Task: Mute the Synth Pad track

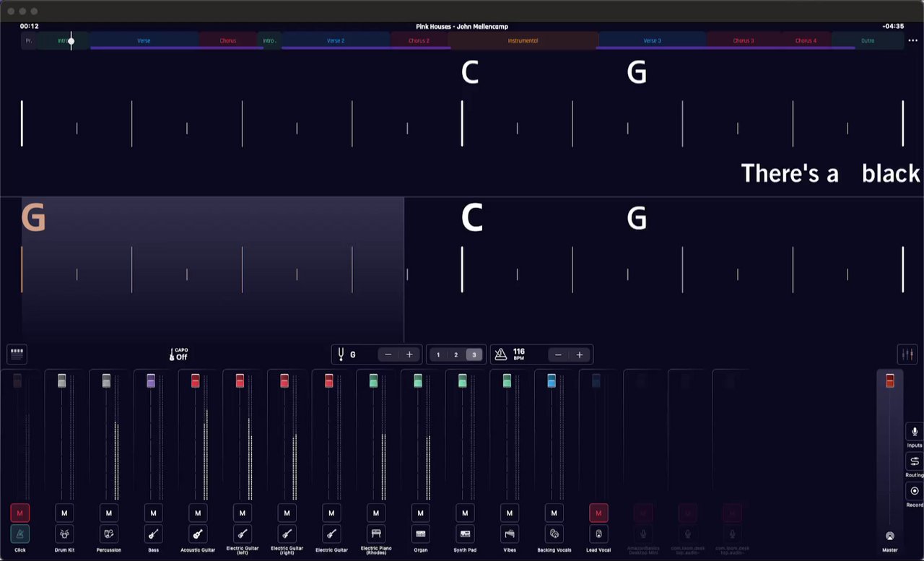Action: [x=465, y=513]
